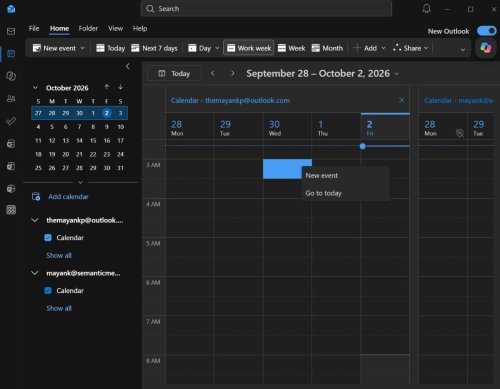Click the Share button in the toolbar

[407, 48]
